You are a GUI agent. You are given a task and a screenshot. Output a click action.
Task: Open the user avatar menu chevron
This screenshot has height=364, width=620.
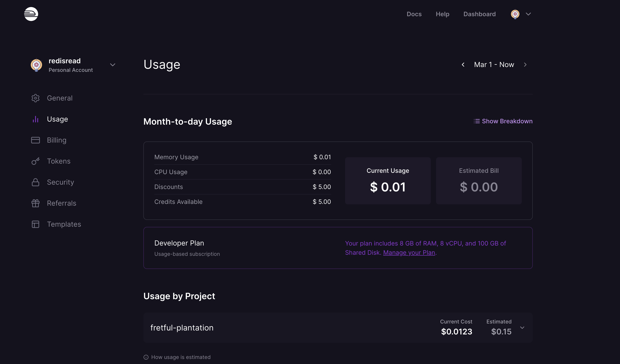pos(528,14)
